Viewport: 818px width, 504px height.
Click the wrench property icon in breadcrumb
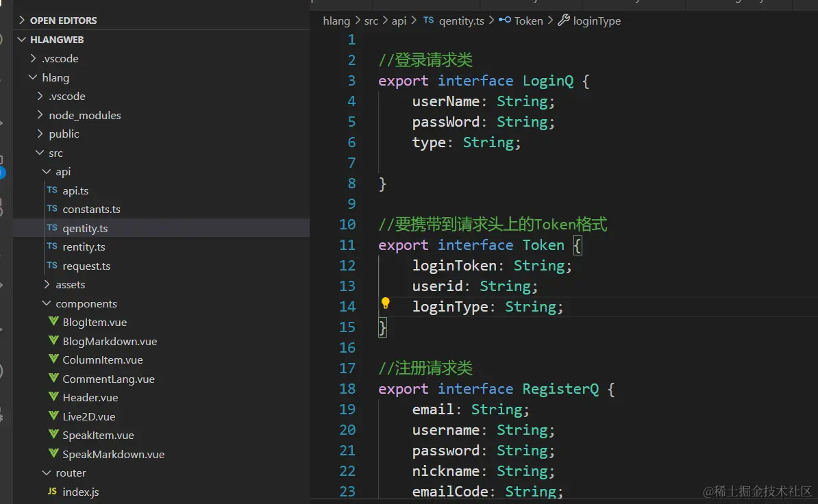click(563, 21)
